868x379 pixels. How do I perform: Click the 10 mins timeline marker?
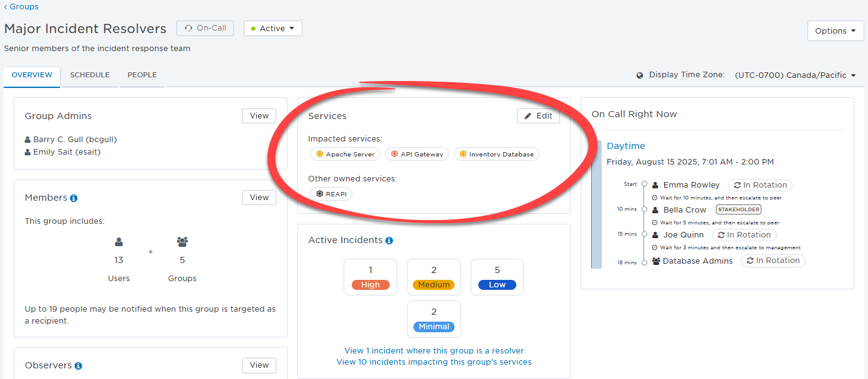pos(644,209)
